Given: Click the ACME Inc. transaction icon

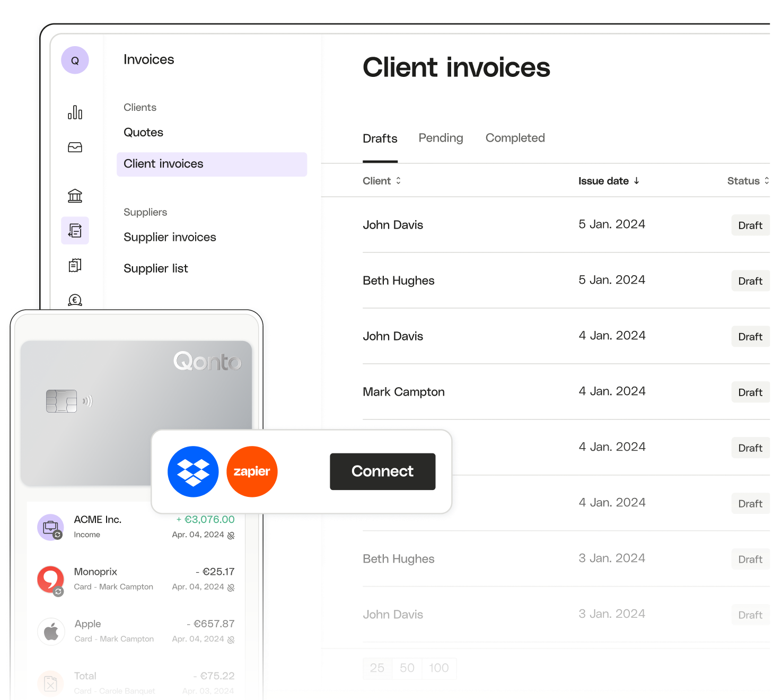Looking at the screenshot, I should (50, 527).
